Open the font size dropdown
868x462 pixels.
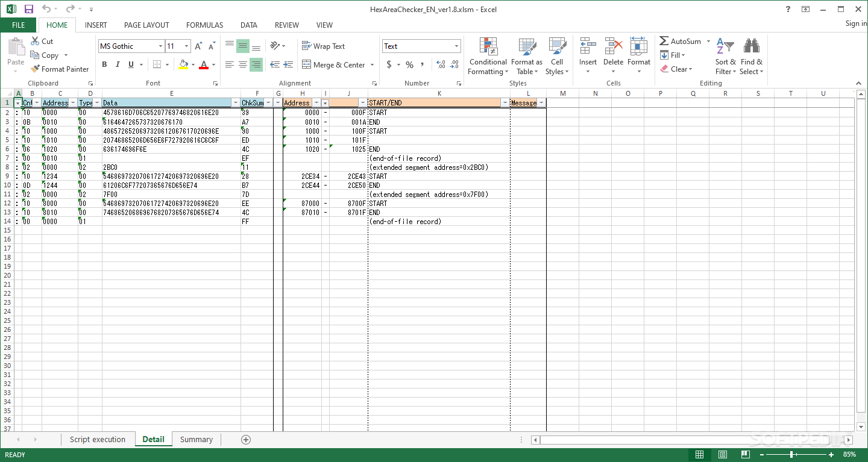pos(186,46)
